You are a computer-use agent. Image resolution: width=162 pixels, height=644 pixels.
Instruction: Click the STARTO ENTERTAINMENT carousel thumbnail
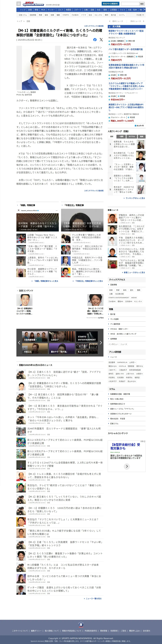[x=87, y=336]
